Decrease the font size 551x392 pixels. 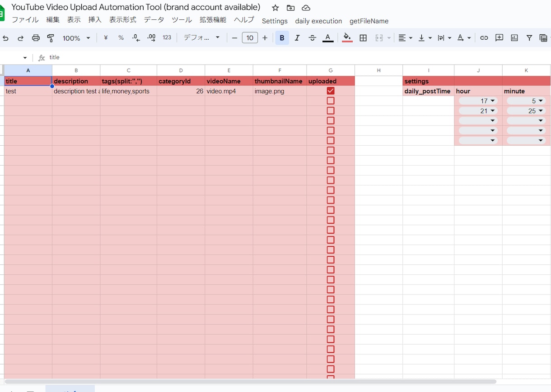pyautogui.click(x=234, y=38)
